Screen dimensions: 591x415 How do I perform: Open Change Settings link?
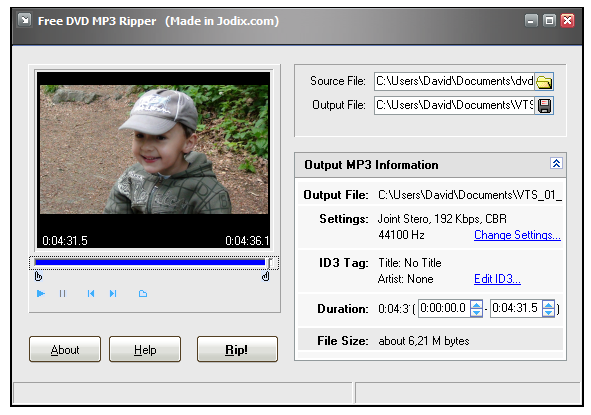pyautogui.click(x=517, y=235)
